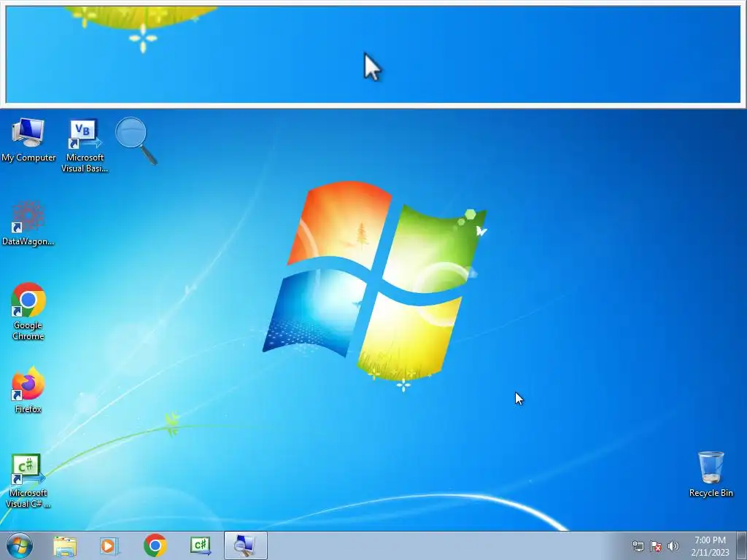Click the "Firefox" label text
Viewport: 747px width, 560px height.
[28, 409]
